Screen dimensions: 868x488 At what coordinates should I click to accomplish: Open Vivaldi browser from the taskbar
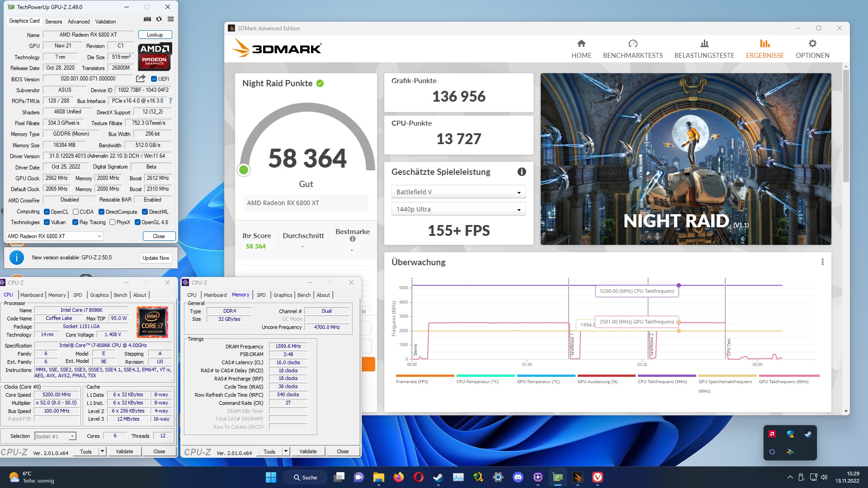click(x=598, y=477)
